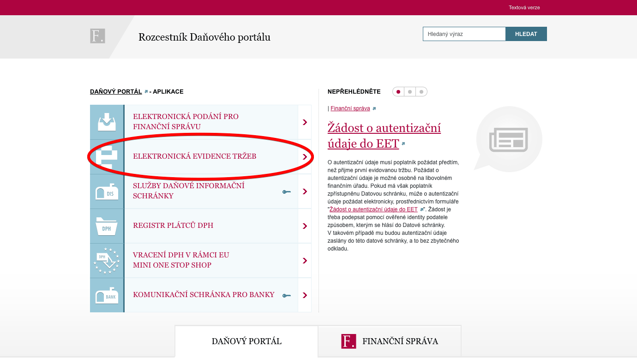
Task: Open Elektronická podání pro finanční správu
Action: coord(186,122)
